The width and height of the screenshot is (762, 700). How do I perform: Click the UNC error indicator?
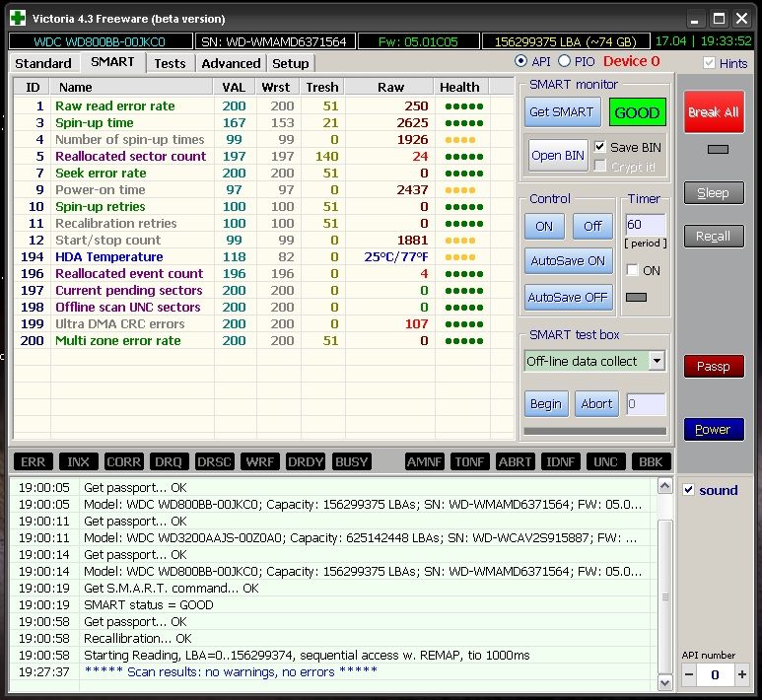(605, 461)
